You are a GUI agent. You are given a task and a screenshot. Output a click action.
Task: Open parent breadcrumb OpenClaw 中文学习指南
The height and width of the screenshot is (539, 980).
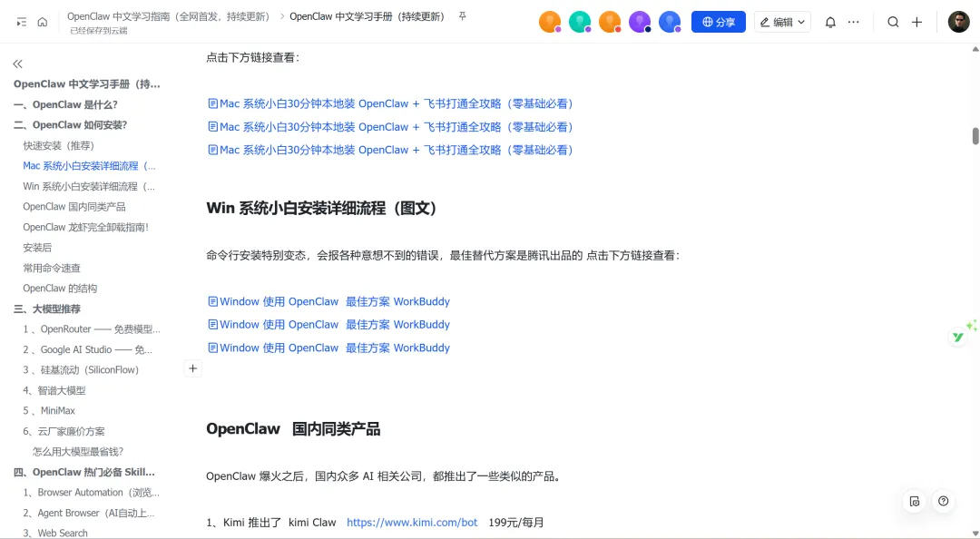(169, 16)
